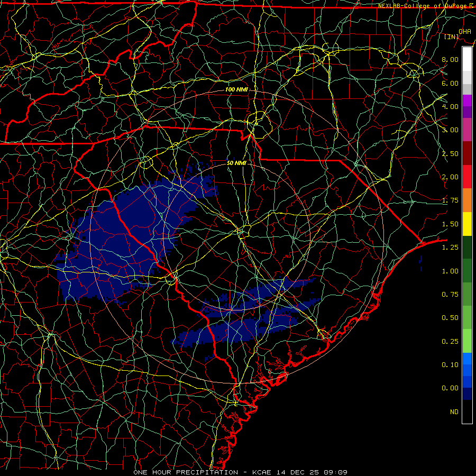
Task: Click the 2.50 legend label
Action: (450, 153)
